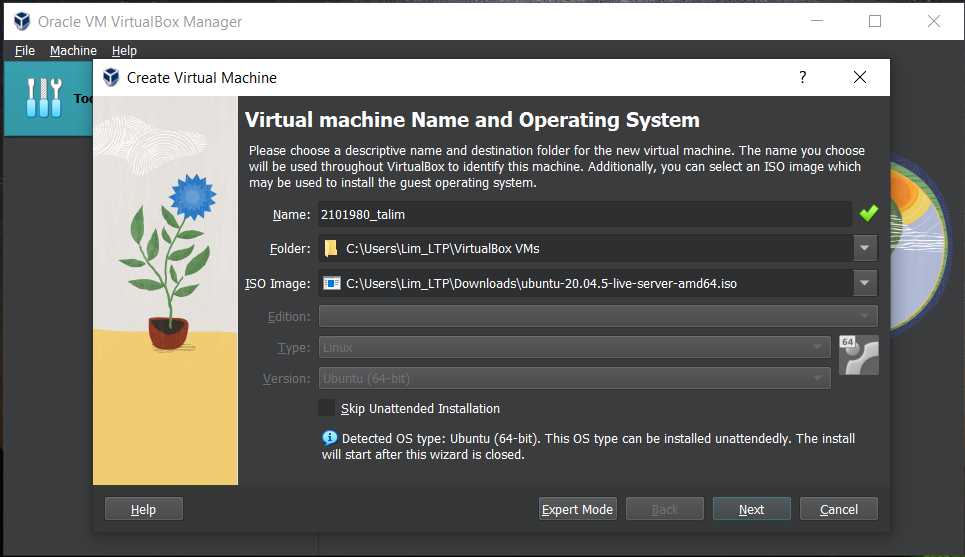Expand the Folder location dropdown

click(865, 249)
